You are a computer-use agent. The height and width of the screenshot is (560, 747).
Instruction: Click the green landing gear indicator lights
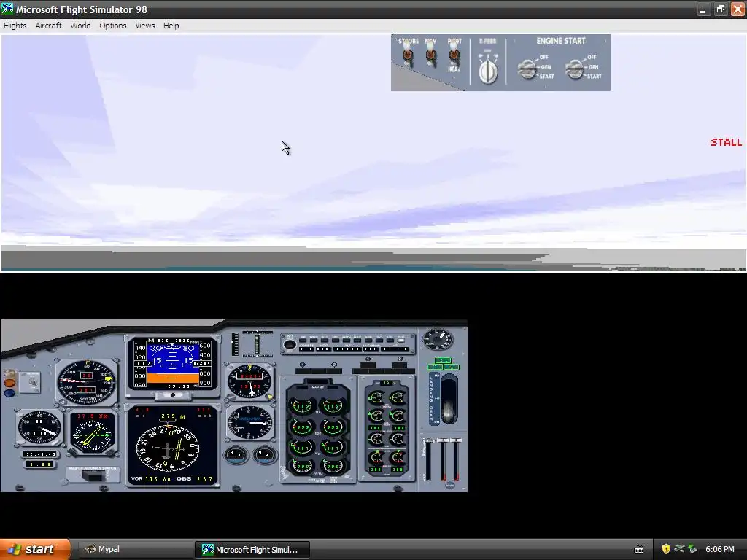pos(444,364)
